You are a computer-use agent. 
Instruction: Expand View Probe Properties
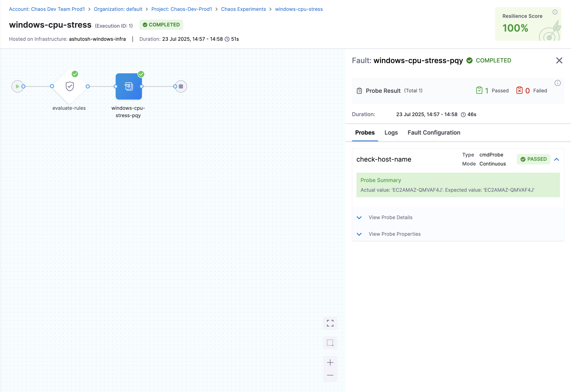click(394, 234)
